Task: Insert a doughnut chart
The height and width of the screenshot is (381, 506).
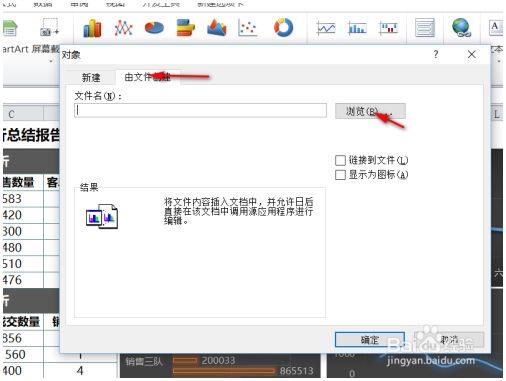Action: [x=283, y=27]
